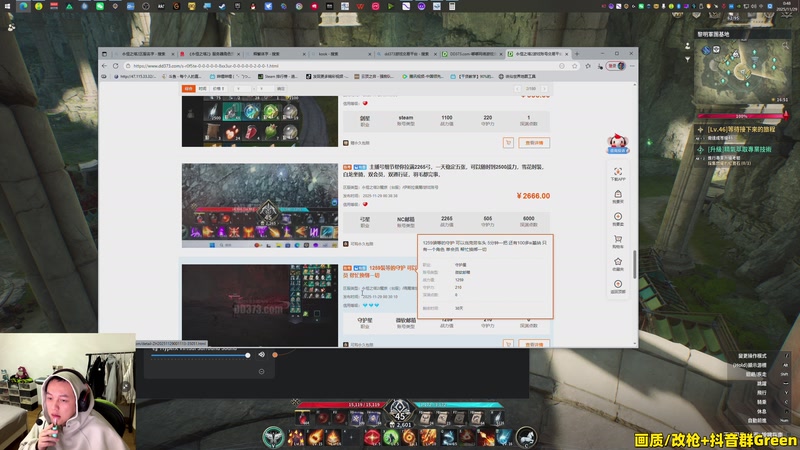Open the Steam icon in taskbar
Image resolution: width=800 pixels, height=450 pixels.
pyautogui.click(x=222, y=6)
